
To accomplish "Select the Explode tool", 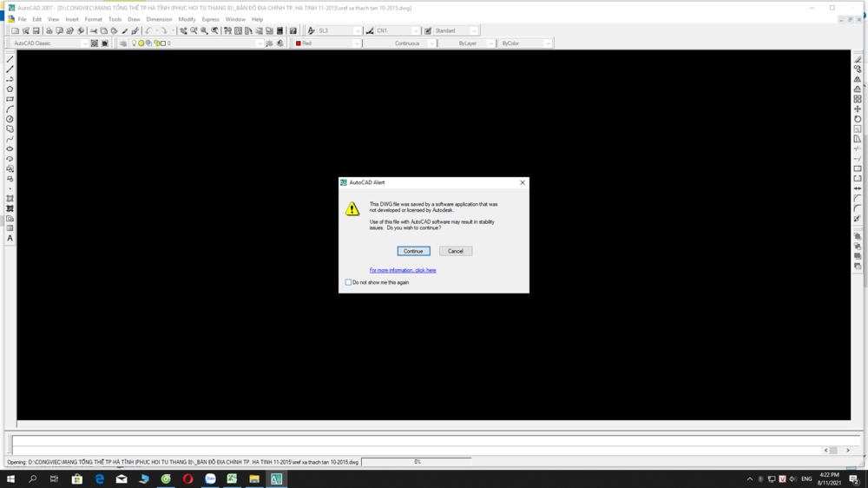I will click(x=858, y=218).
